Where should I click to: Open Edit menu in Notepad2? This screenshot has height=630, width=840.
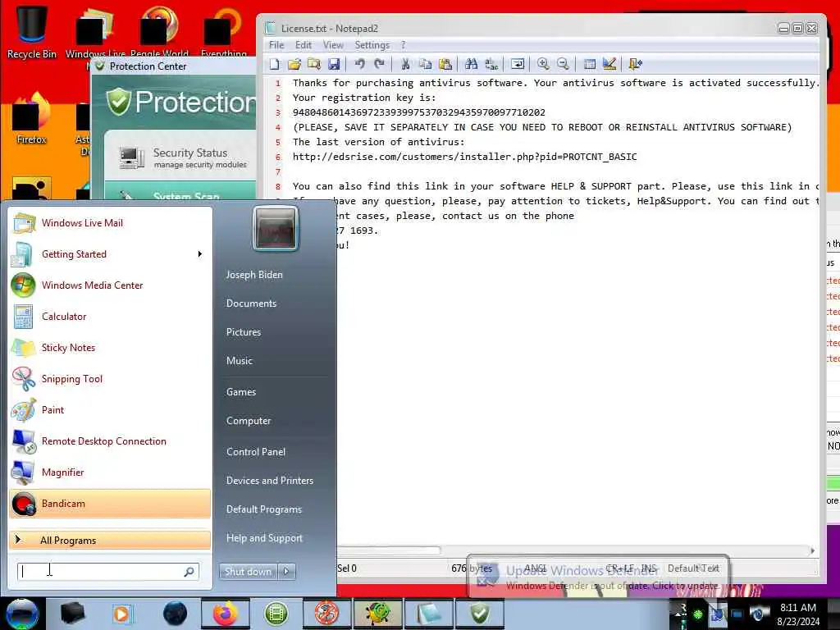pos(304,45)
